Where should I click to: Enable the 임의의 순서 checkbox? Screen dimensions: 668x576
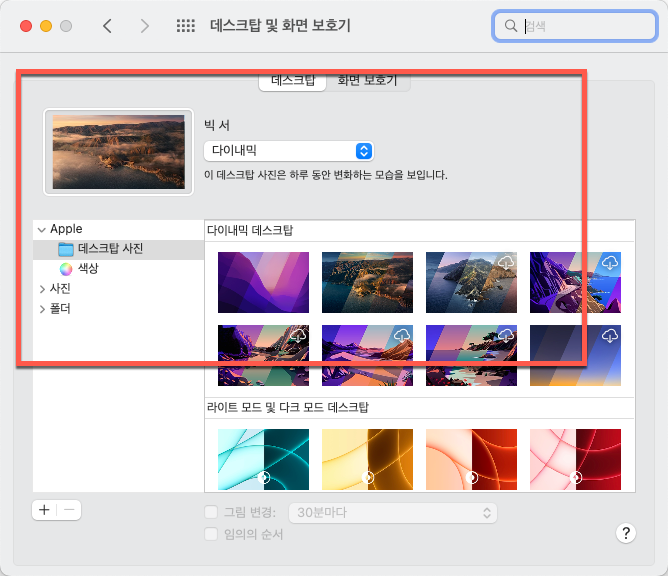coord(211,534)
